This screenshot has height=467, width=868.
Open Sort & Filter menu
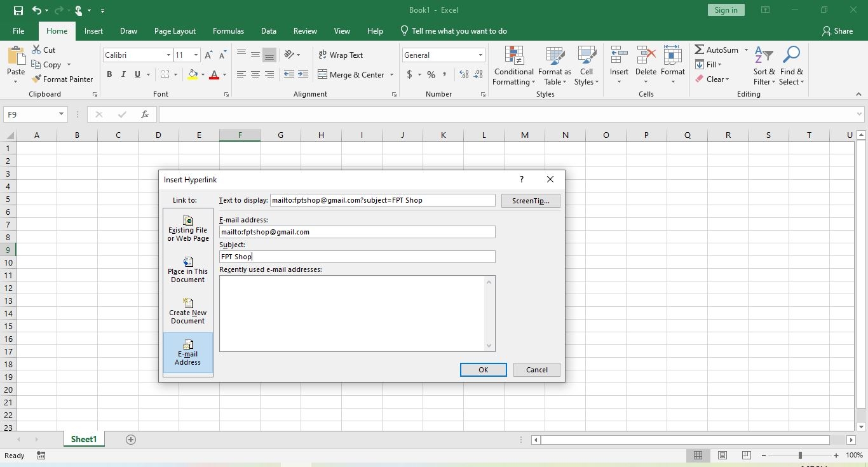pos(764,66)
